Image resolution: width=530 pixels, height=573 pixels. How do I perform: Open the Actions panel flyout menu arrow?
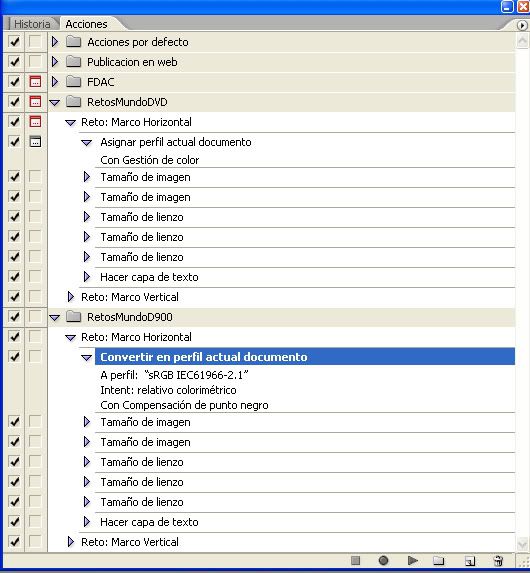pyautogui.click(x=522, y=25)
